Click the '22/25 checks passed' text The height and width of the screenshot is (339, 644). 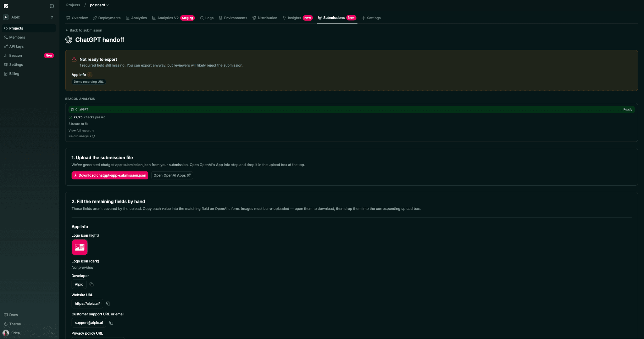[x=90, y=117]
